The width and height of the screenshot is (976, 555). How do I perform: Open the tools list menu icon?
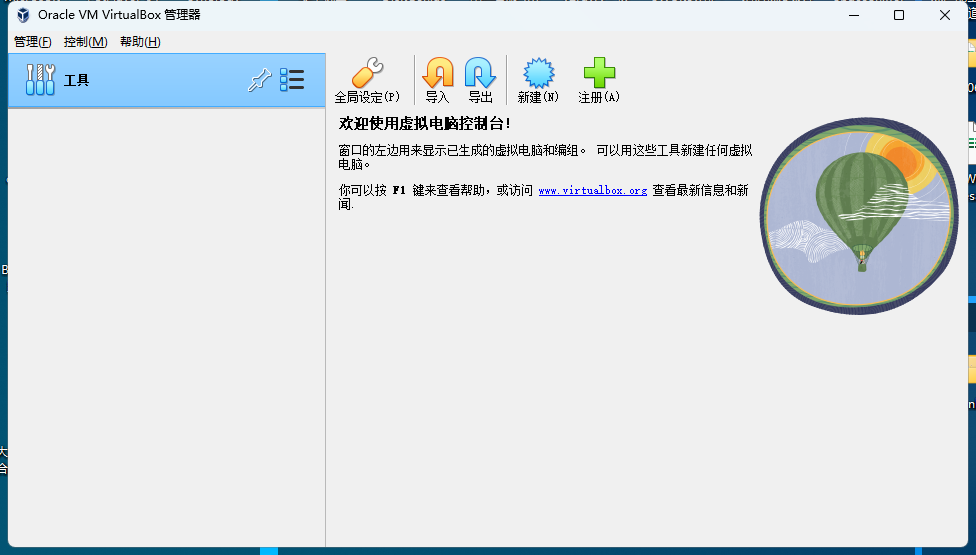pos(292,80)
